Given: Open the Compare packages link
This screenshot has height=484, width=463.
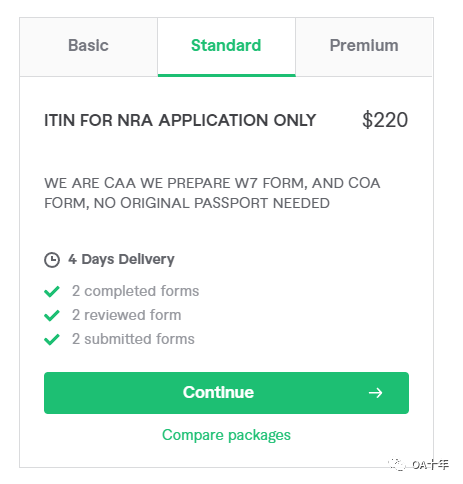Looking at the screenshot, I should pos(226,435).
